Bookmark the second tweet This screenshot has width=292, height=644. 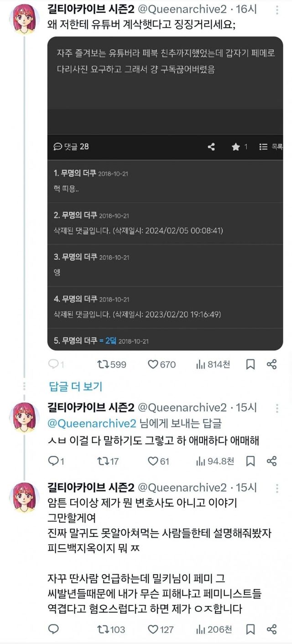(x=250, y=461)
